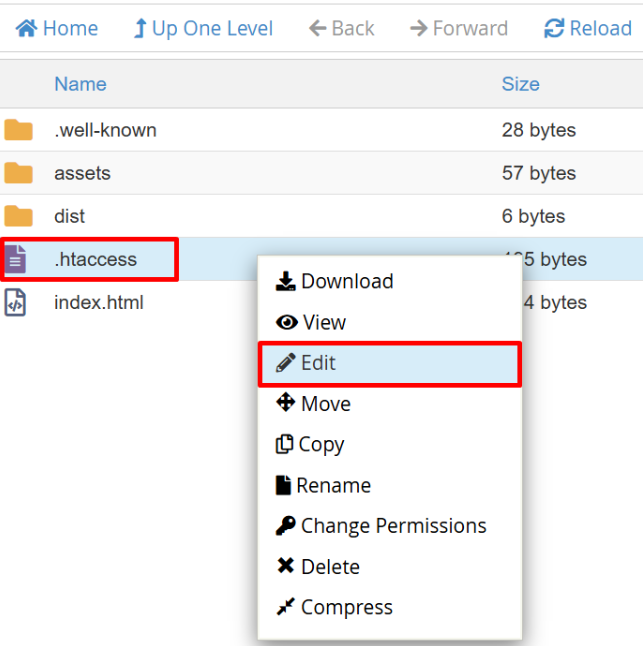
Task: Click the dist folder icon
Action: (18, 216)
